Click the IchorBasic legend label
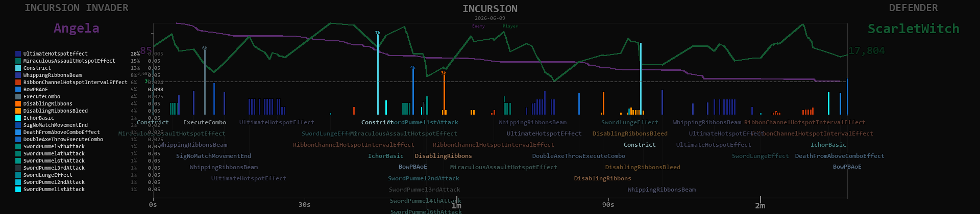The height and width of the screenshot is (214, 980). tap(39, 118)
